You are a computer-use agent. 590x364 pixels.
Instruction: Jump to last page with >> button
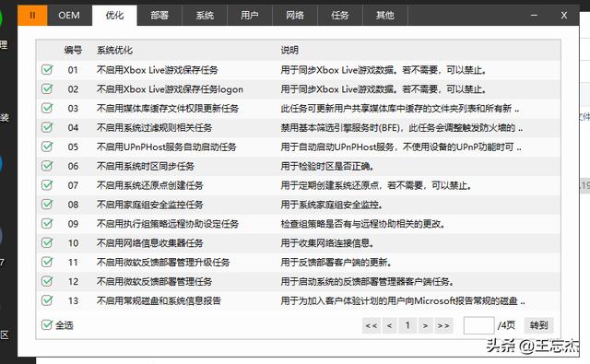tap(443, 325)
